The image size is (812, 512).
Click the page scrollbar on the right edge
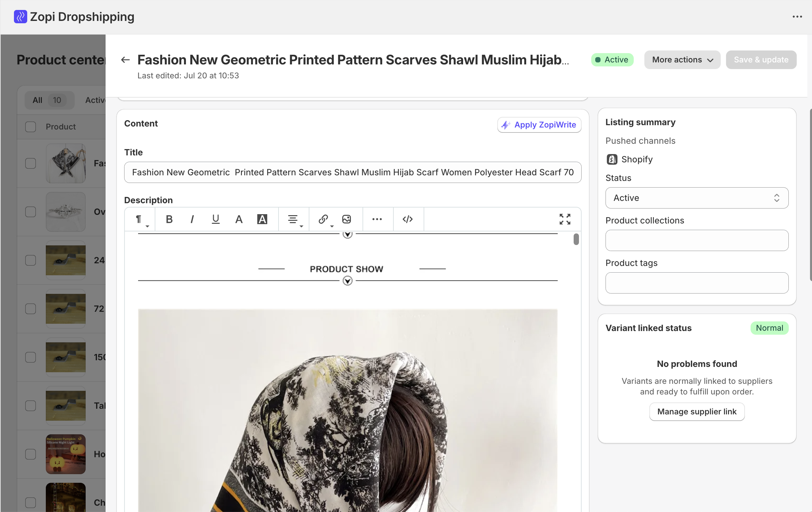[x=810, y=195]
